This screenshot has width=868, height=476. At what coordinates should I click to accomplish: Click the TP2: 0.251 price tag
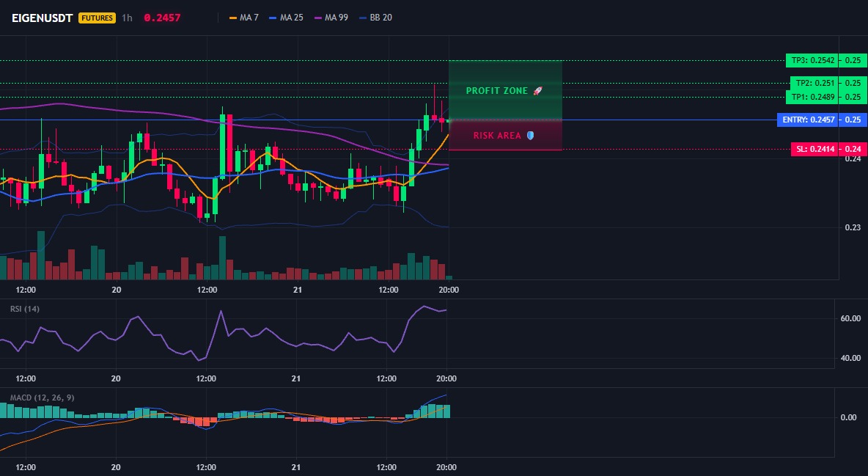tap(815, 83)
